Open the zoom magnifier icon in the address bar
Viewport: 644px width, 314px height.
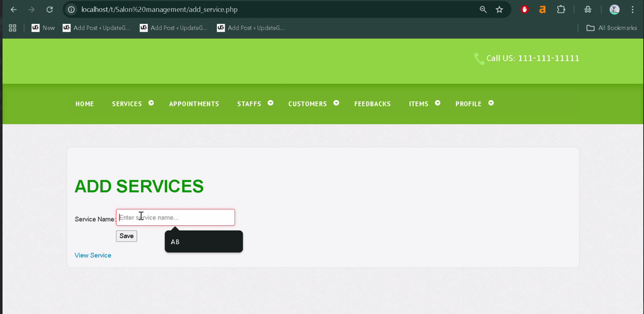(x=483, y=9)
